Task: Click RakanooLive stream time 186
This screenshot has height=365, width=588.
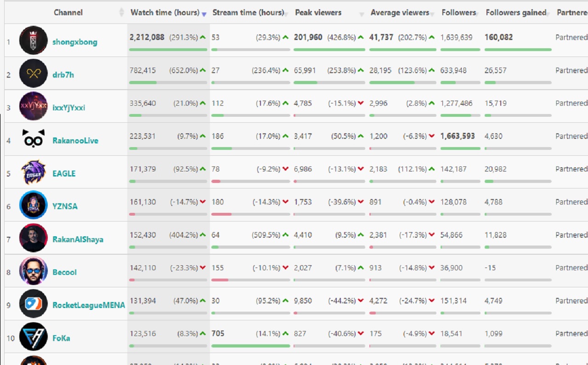Action: coord(218,136)
